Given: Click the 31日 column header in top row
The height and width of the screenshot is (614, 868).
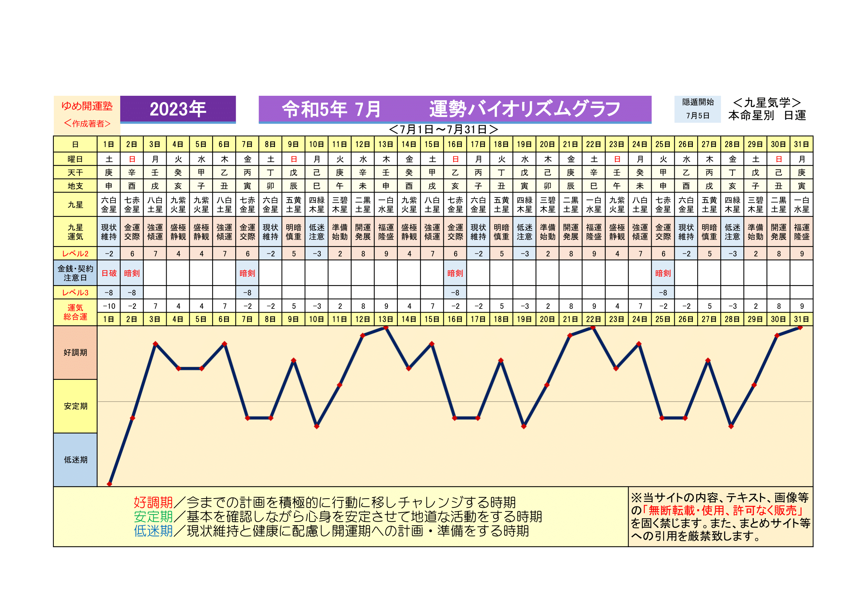Looking at the screenshot, I should click(801, 144).
